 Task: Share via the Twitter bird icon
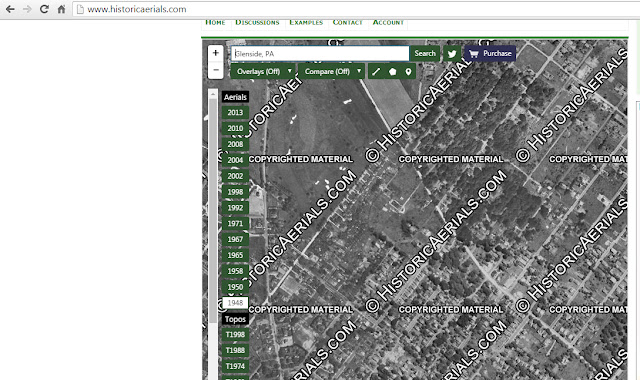(452, 53)
